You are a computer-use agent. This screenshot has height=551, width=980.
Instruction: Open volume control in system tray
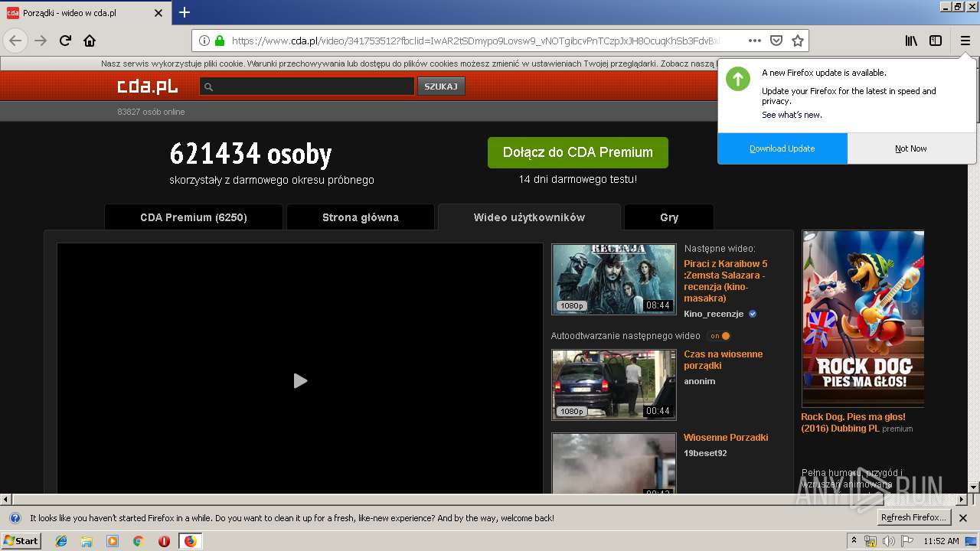pyautogui.click(x=888, y=541)
